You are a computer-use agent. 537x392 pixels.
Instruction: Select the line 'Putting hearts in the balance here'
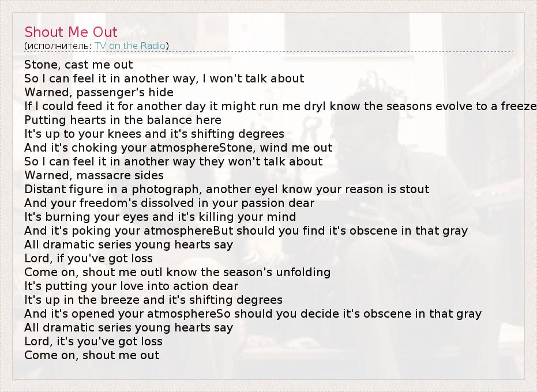pyautogui.click(x=123, y=120)
